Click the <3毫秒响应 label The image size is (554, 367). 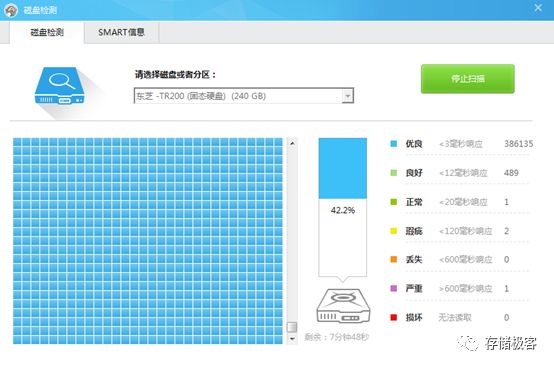pyautogui.click(x=461, y=144)
